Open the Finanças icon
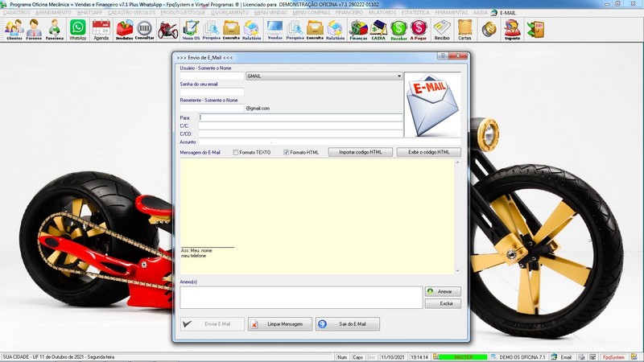 pyautogui.click(x=358, y=30)
